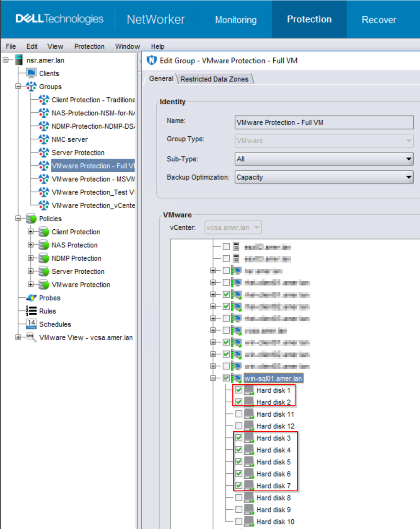
Task: Click the nsr.amer.lan server icon
Action: [19, 60]
